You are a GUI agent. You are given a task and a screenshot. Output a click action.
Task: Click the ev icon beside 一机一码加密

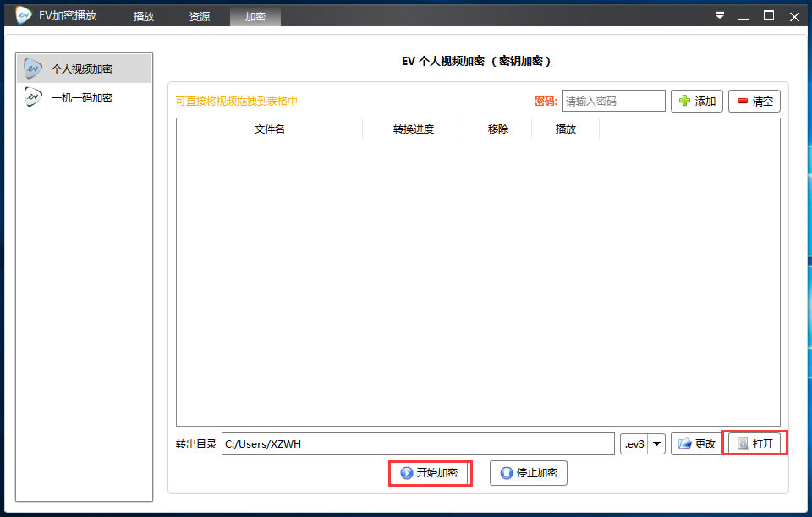tap(31, 96)
